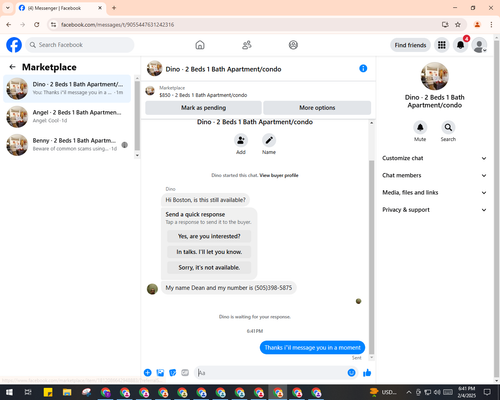Send quick reply Yes, are you interested?
Screen dimensions: 500x400
pos(209,236)
